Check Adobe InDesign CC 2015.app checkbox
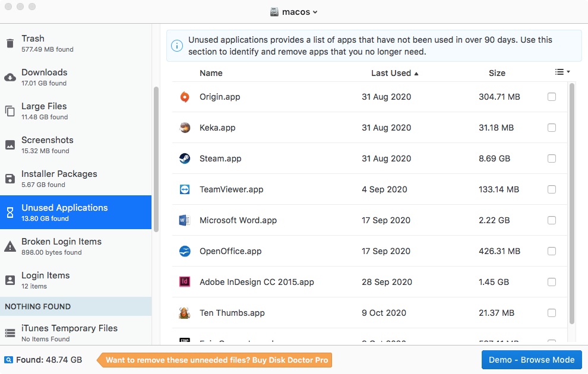This screenshot has width=588, height=374. pos(552,282)
